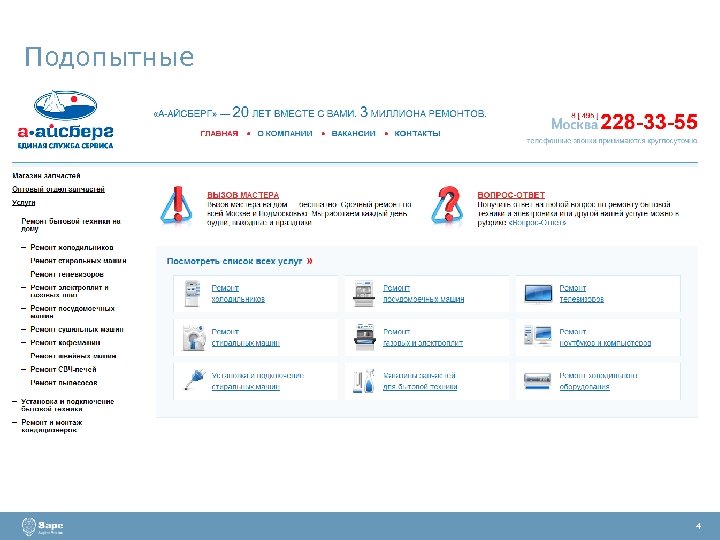The width and height of the screenshot is (720, 540).
Task: Open 'Ремонт ноутбуков и компьютеров' card link
Action: [x=605, y=338]
